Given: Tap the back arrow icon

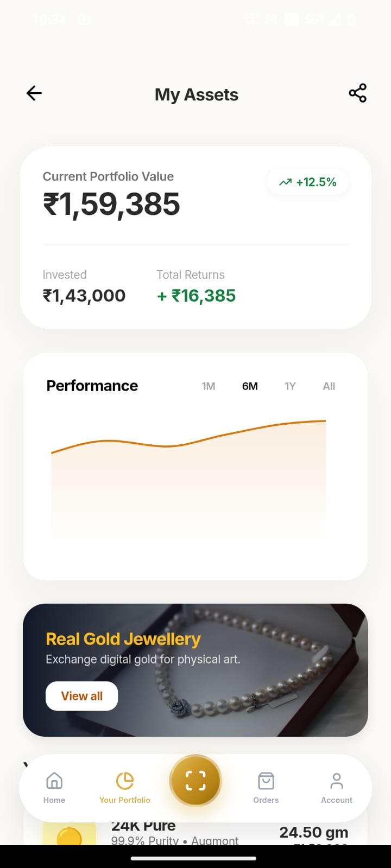Looking at the screenshot, I should tap(34, 93).
